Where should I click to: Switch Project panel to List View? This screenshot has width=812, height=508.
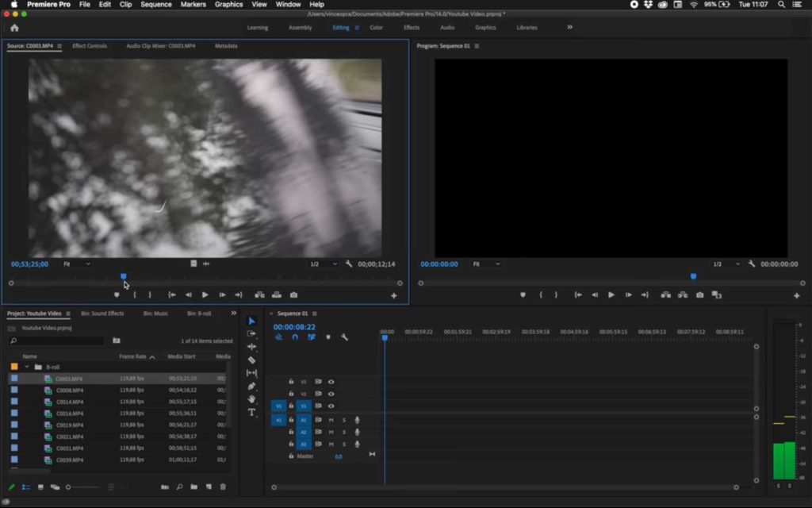point(26,487)
